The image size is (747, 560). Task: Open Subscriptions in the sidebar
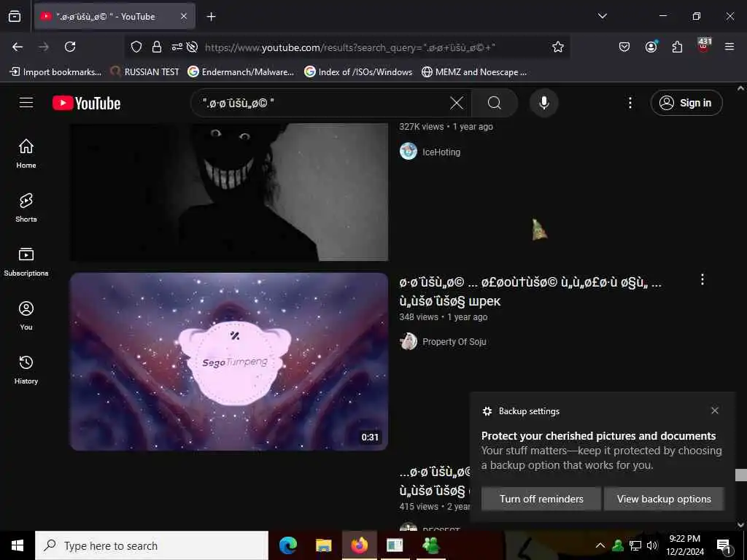coord(26,262)
